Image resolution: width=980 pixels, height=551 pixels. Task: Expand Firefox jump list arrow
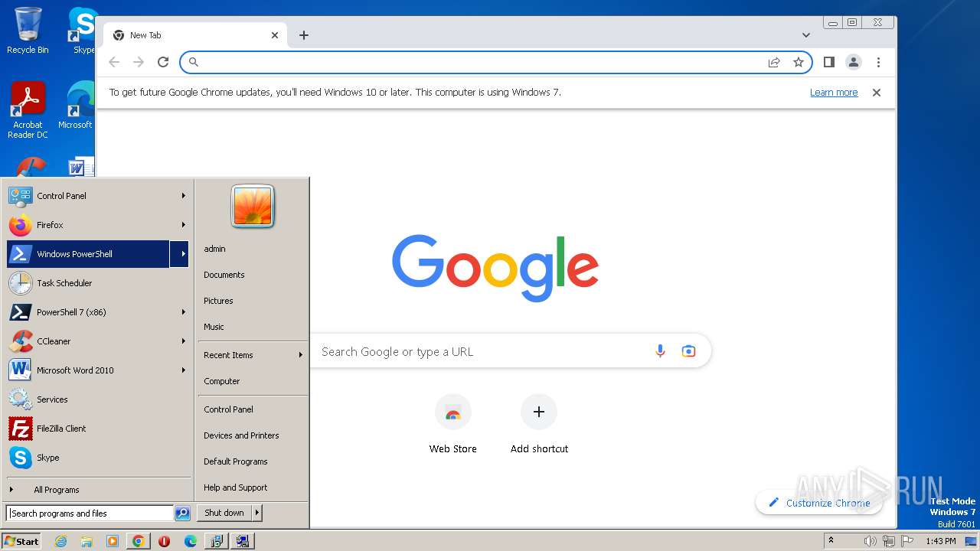tap(184, 225)
